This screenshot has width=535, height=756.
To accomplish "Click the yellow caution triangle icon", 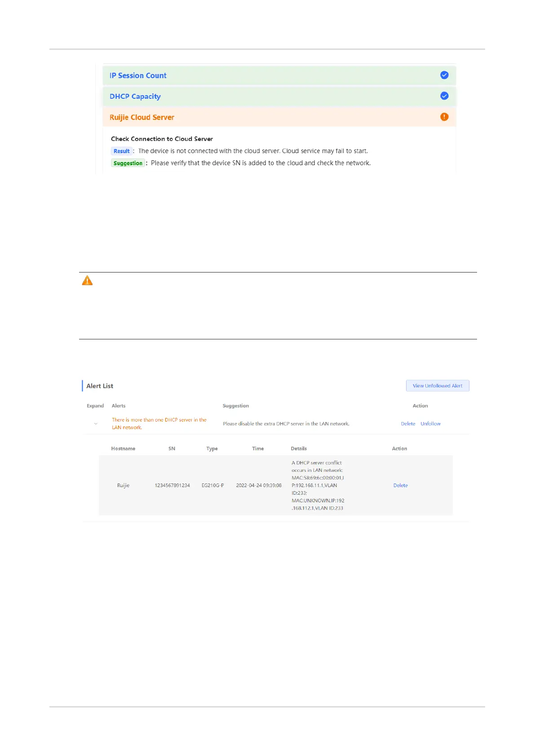I will 87,281.
